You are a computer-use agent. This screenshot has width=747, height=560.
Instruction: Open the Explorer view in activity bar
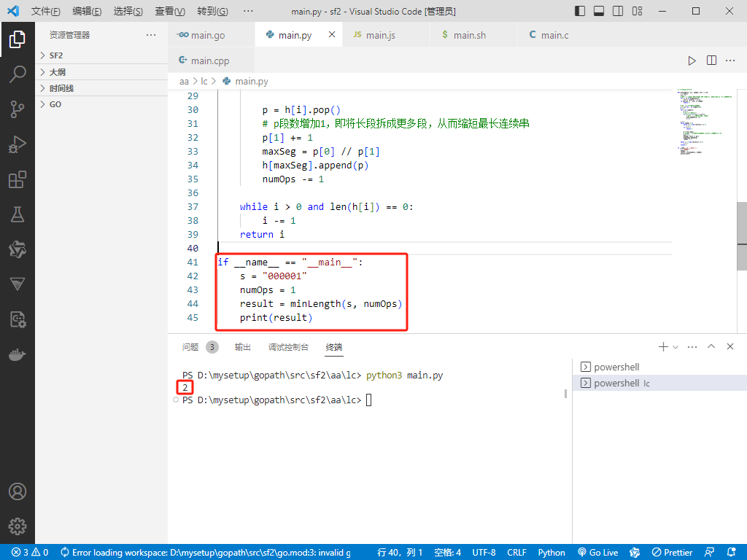[18, 39]
